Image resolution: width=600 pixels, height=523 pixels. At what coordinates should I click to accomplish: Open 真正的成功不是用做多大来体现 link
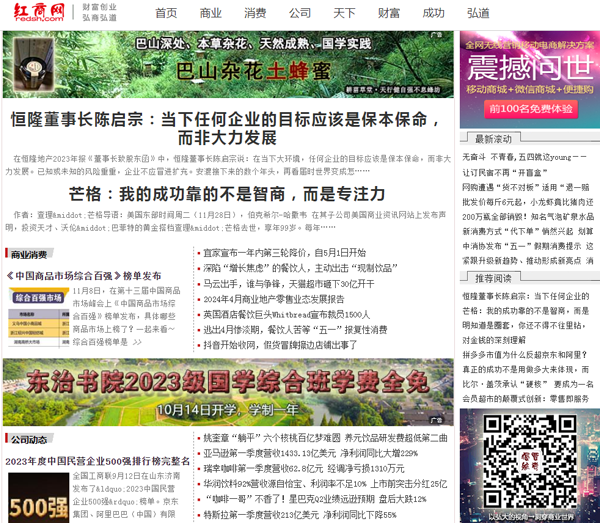pos(526,370)
